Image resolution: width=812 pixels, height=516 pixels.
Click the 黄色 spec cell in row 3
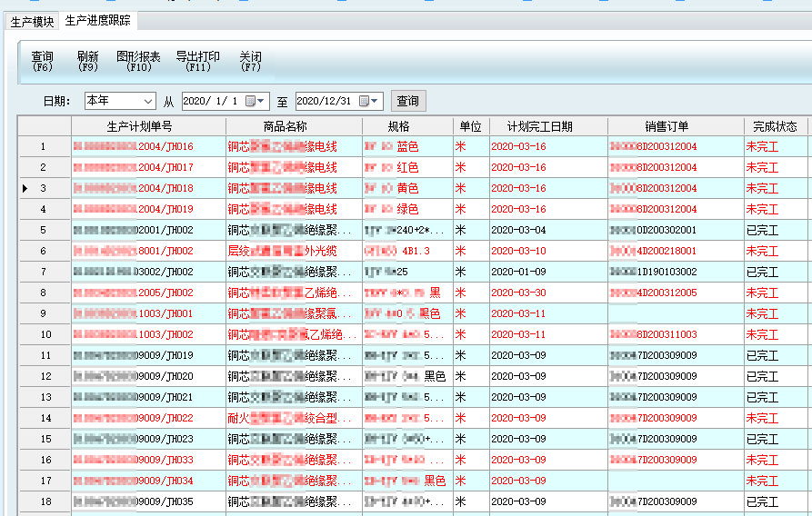tap(407, 188)
